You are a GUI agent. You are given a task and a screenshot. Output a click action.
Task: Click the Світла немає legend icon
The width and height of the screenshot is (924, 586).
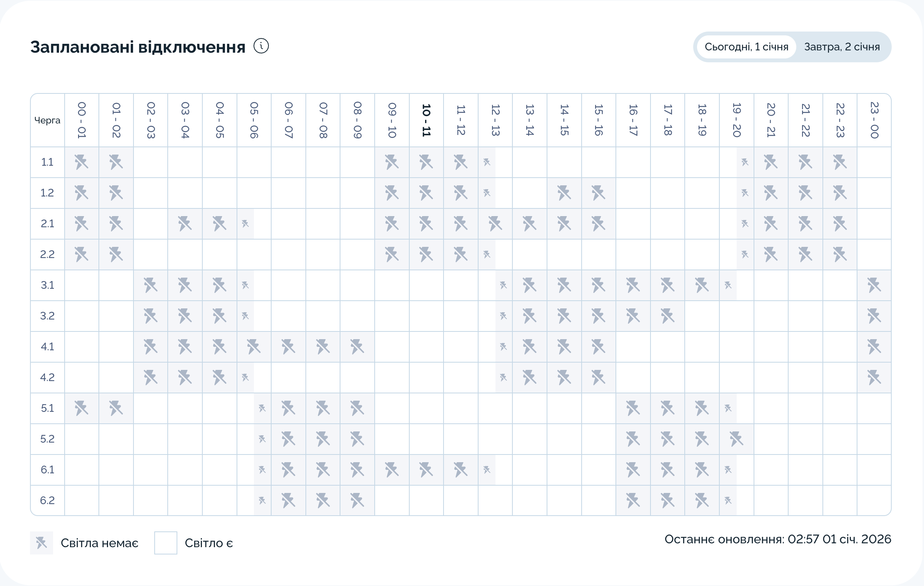[42, 543]
